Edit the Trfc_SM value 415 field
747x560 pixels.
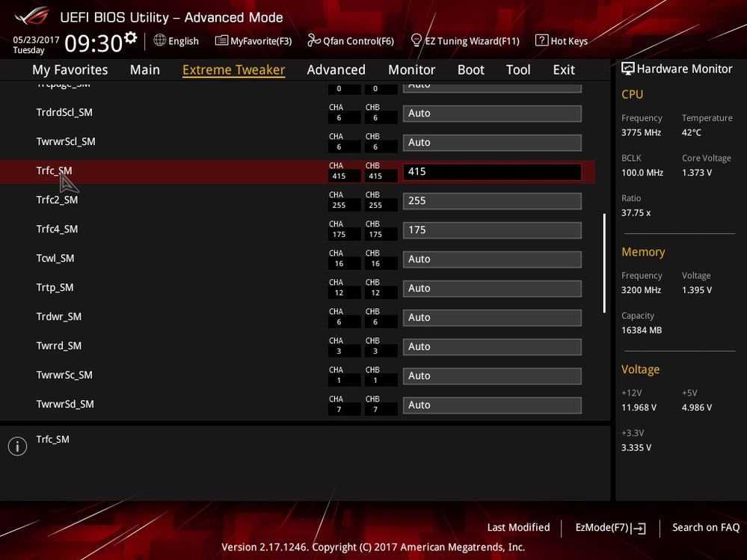coord(492,172)
